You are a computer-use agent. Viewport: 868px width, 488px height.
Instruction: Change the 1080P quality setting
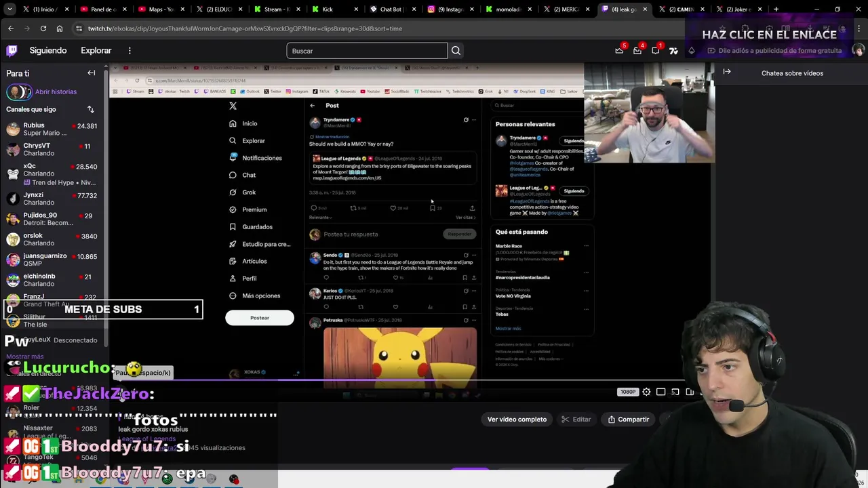tap(628, 392)
